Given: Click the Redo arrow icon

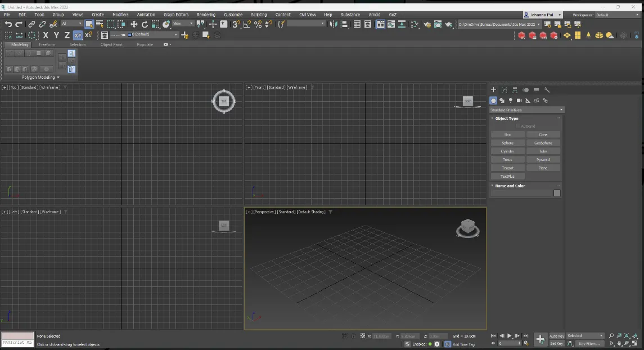Looking at the screenshot, I should coord(19,24).
